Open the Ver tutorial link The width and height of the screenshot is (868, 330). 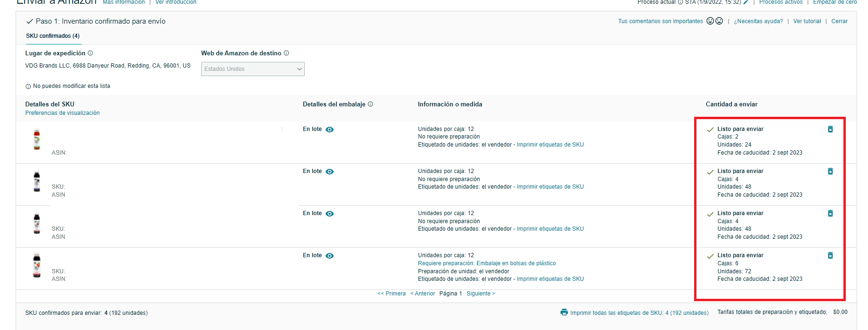[807, 21]
